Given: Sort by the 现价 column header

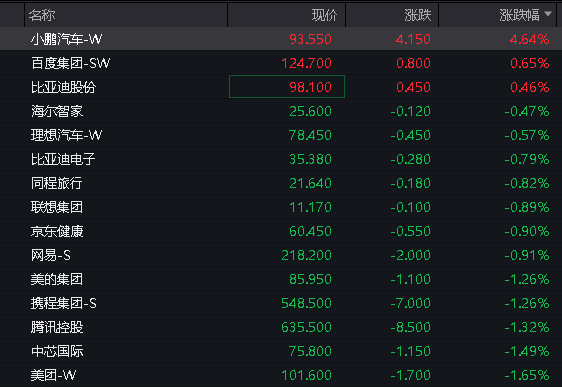Looking at the screenshot, I should pos(286,15).
